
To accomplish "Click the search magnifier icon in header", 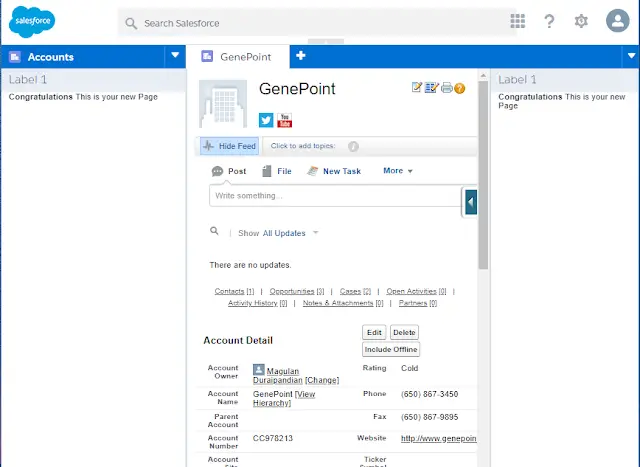I will pyautogui.click(x=131, y=23).
